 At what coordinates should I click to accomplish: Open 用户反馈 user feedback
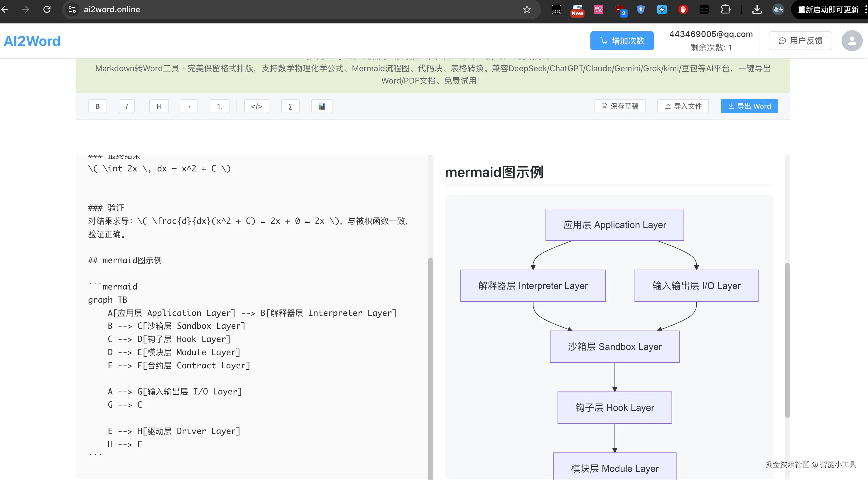click(800, 41)
